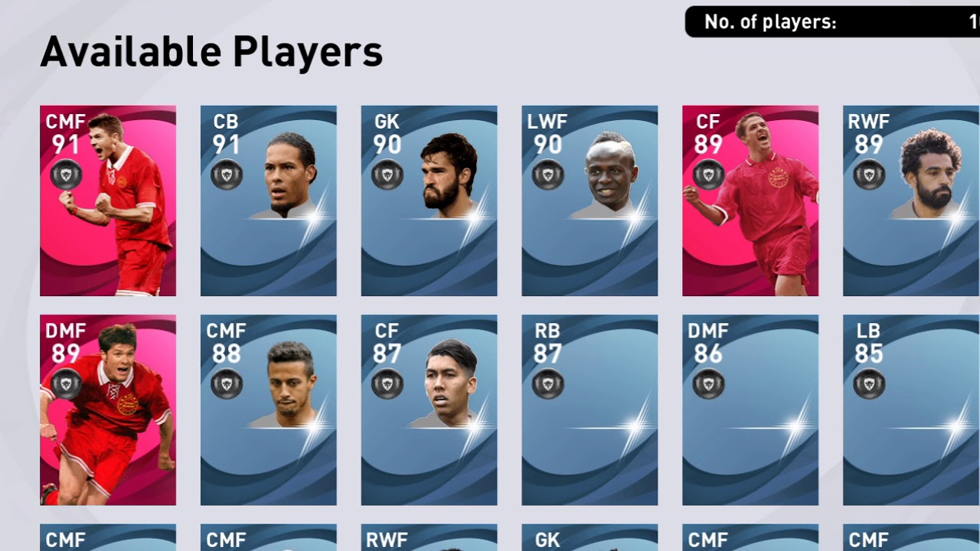Click the club badge icon on the GK 90 card
The width and height of the screenshot is (980, 551).
387,174
